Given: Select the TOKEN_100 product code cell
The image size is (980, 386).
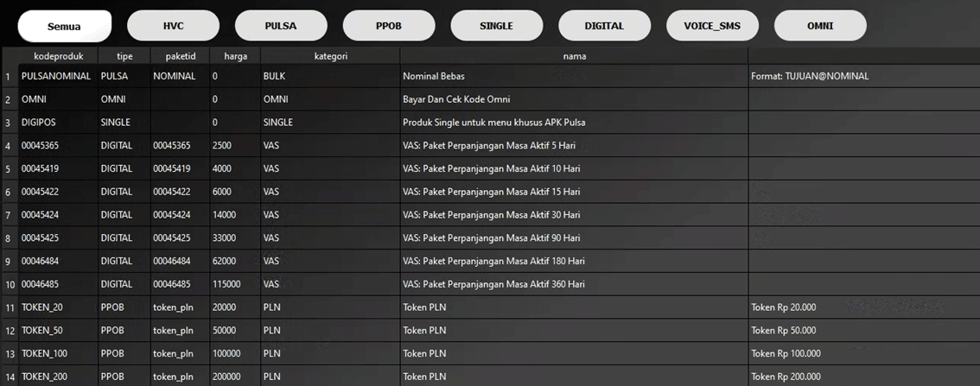Looking at the screenshot, I should (57, 353).
